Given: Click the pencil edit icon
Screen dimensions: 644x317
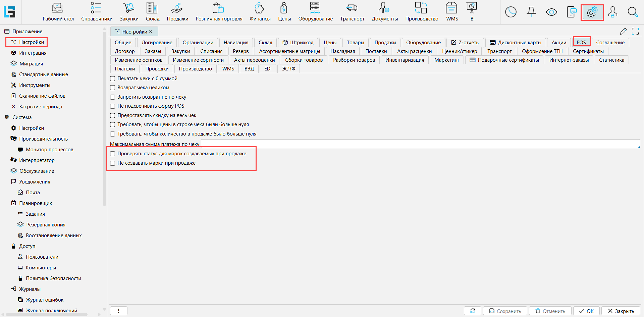Looking at the screenshot, I should (x=623, y=31).
